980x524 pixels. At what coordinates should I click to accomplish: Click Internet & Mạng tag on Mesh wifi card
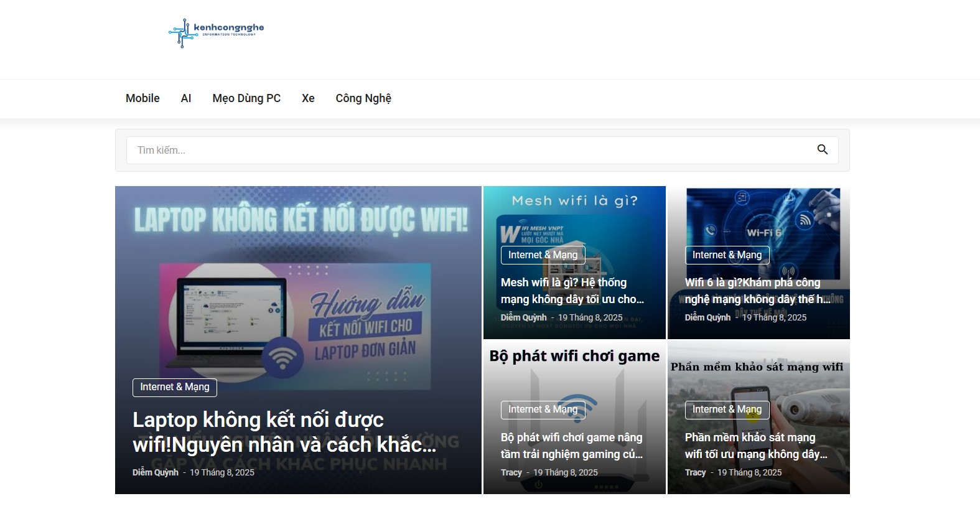tap(543, 255)
